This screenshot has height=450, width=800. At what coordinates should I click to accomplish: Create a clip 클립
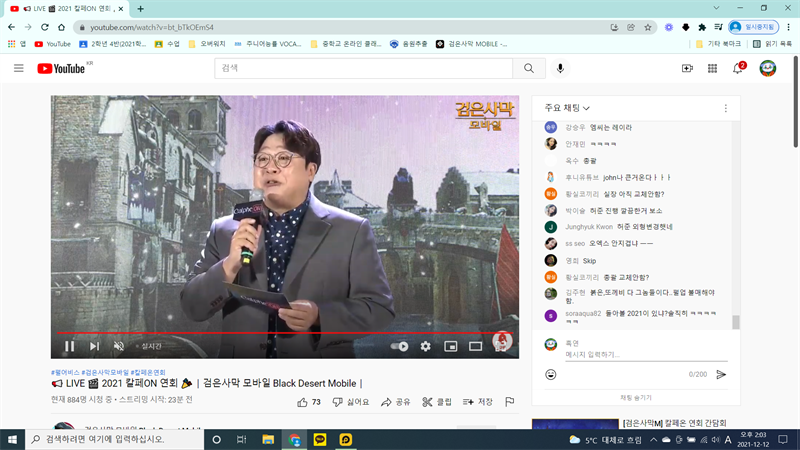point(437,402)
